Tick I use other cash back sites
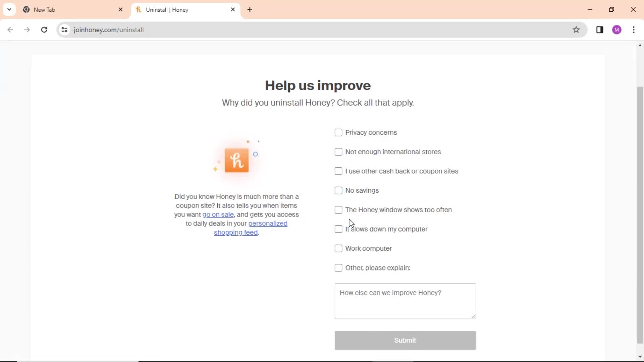 pos(338,171)
